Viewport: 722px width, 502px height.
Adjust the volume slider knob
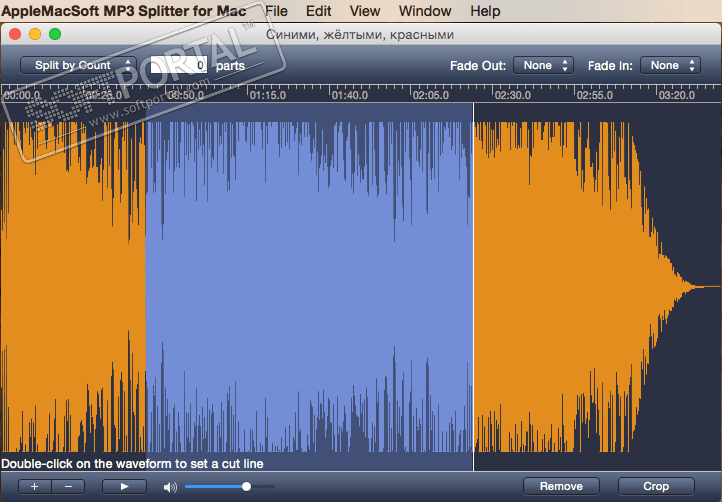246,486
